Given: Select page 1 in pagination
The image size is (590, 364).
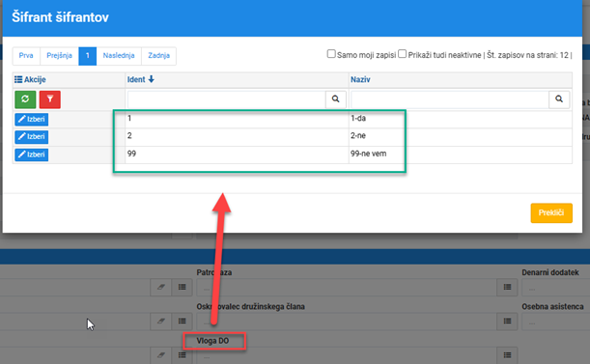Looking at the screenshot, I should click(87, 56).
